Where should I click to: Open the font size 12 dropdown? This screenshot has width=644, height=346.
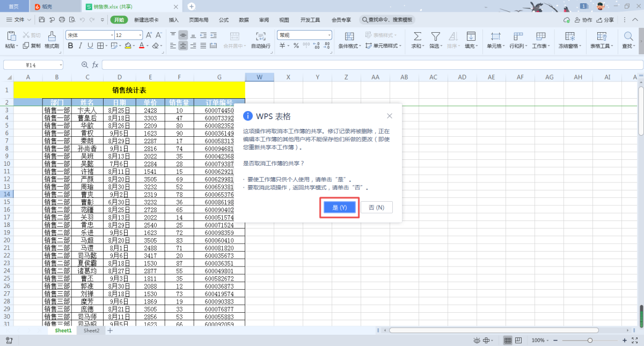[x=140, y=35]
